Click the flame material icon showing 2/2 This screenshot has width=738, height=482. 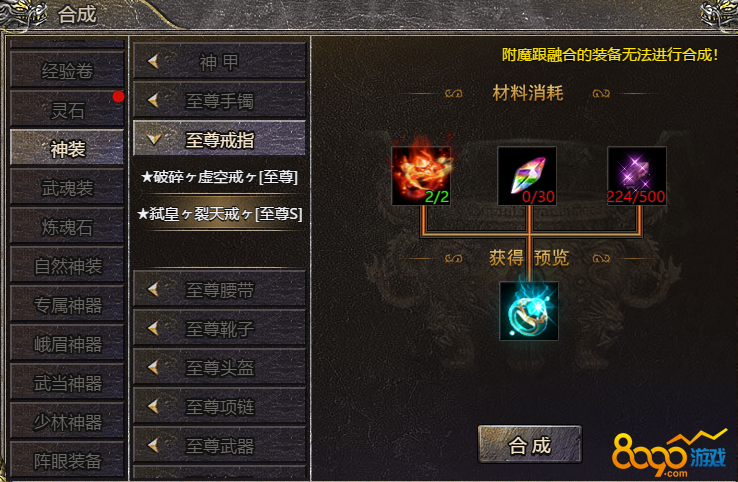coord(421,176)
